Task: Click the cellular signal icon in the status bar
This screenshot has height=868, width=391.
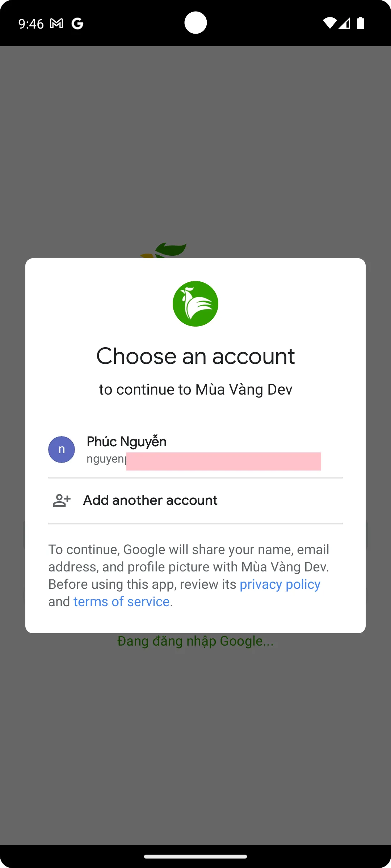Action: point(345,23)
